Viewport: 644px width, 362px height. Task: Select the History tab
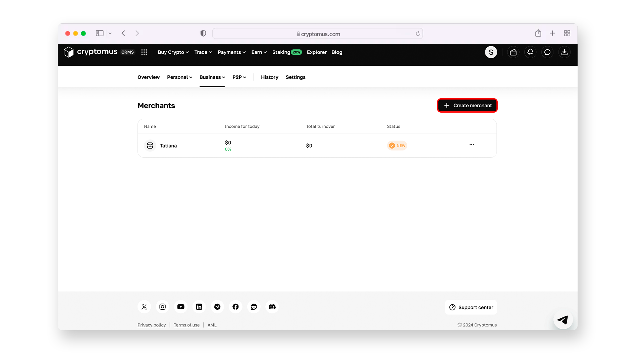click(x=269, y=77)
